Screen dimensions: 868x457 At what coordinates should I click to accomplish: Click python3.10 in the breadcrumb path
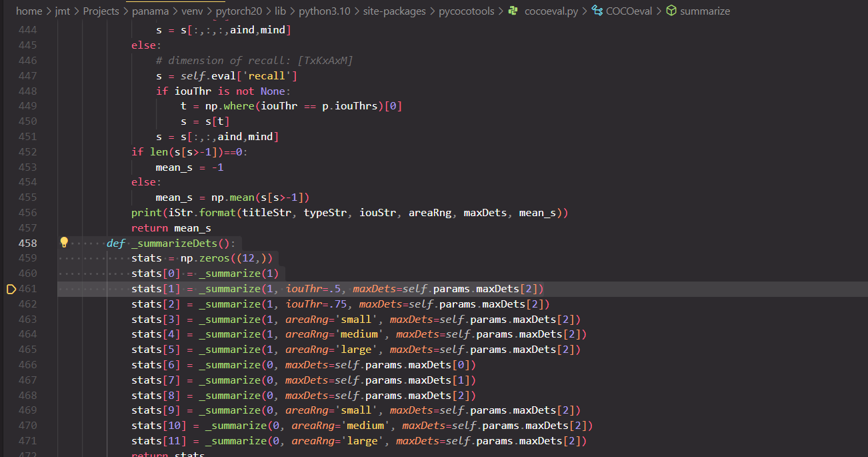(325, 11)
